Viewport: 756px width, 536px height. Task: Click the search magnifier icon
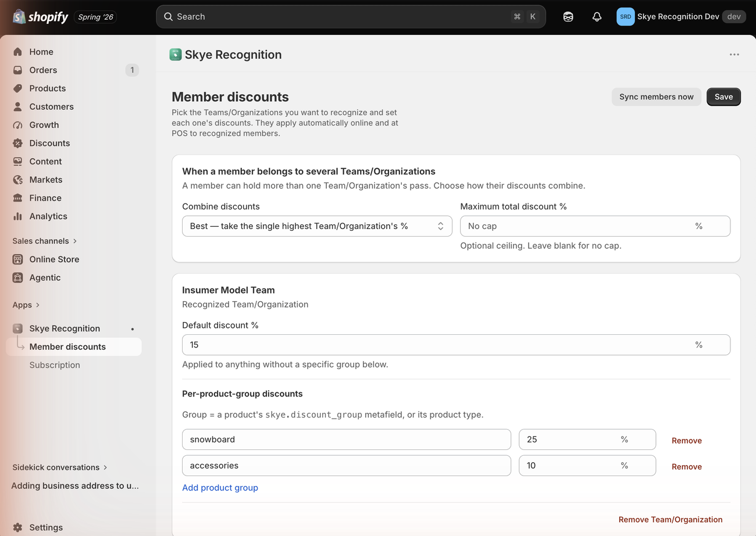[x=168, y=17]
